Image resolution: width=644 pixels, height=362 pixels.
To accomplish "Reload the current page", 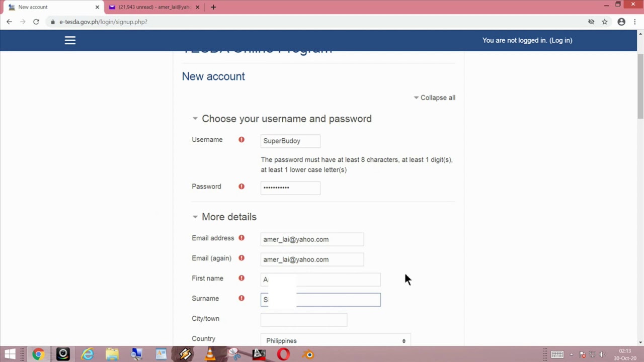I will (x=36, y=22).
